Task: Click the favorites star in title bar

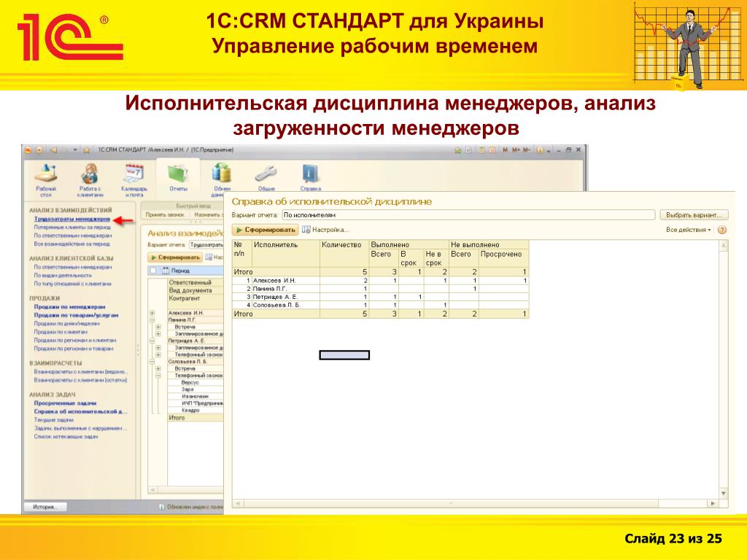Action: pos(87,150)
